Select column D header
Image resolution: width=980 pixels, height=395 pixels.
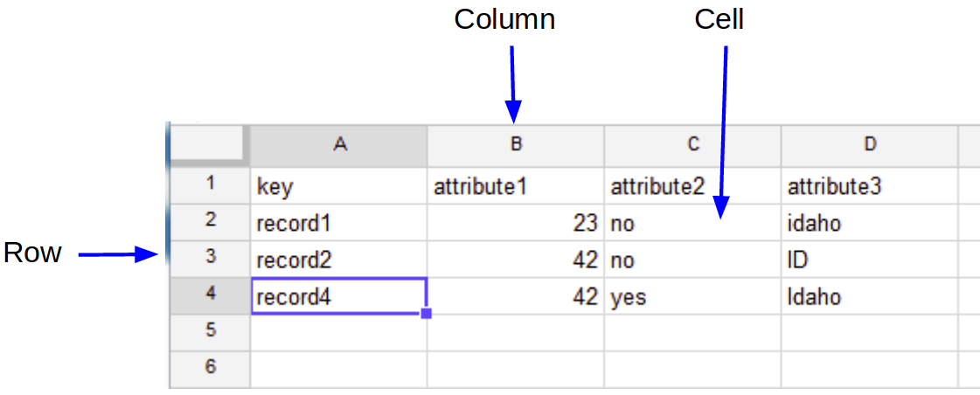(869, 145)
